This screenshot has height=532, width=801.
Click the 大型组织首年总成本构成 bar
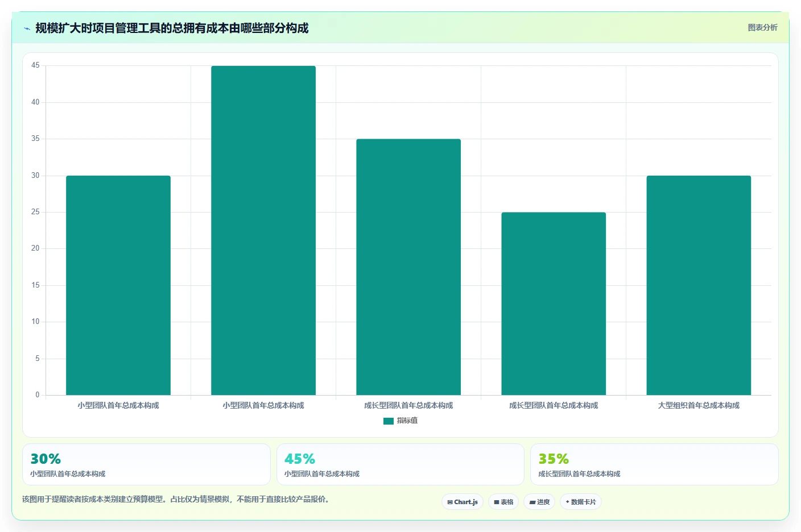(699, 285)
